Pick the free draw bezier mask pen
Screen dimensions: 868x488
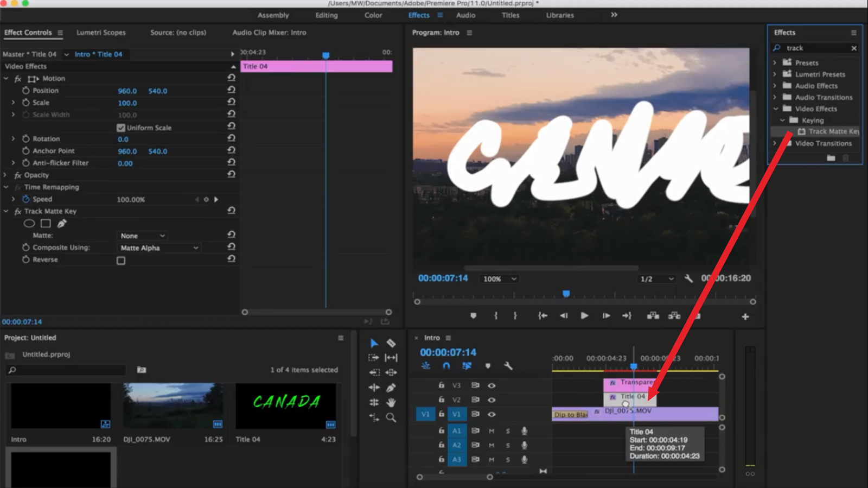pos(62,223)
